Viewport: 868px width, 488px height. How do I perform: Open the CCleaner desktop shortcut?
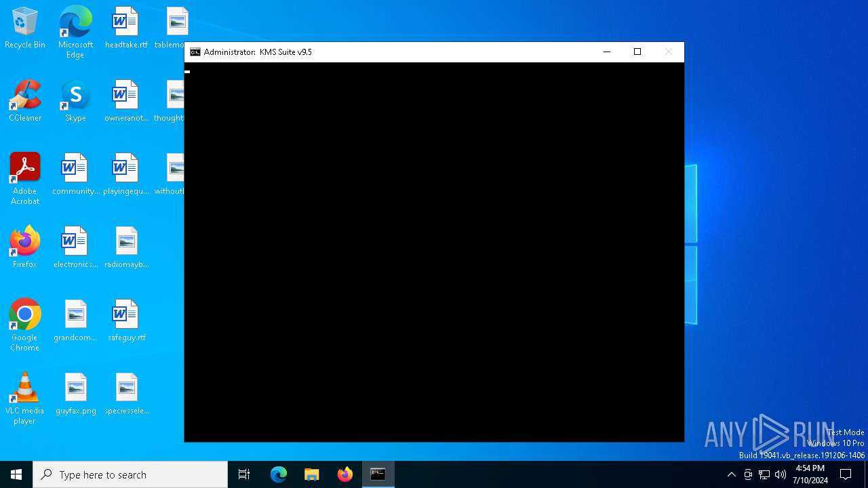click(25, 102)
